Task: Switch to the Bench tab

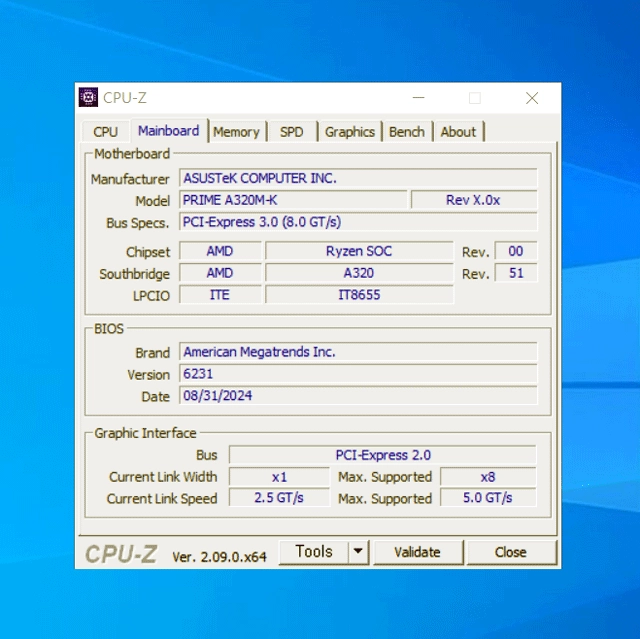Action: pos(407,132)
